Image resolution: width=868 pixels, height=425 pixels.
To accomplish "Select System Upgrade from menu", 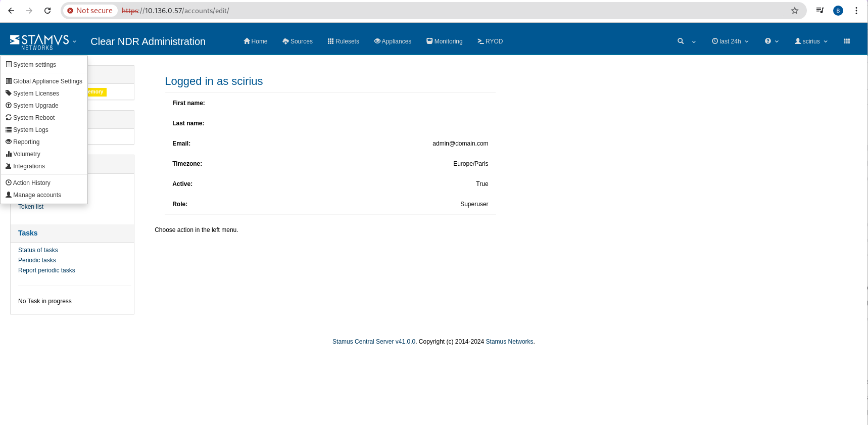I will tap(35, 106).
